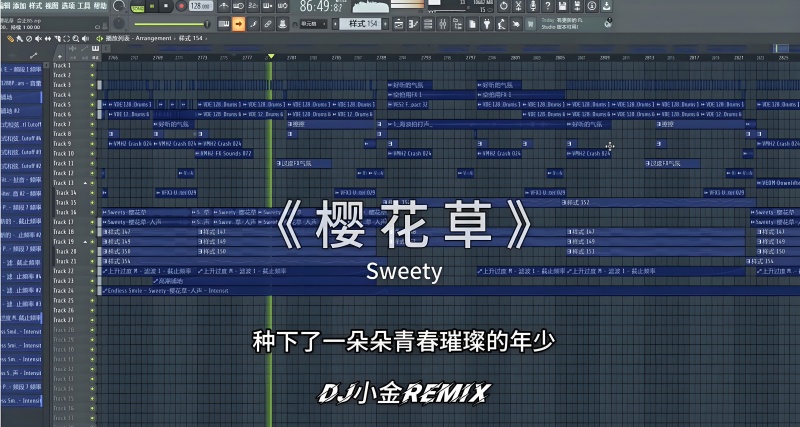Open the 样式 menu
The height and width of the screenshot is (427, 800).
tap(36, 6)
